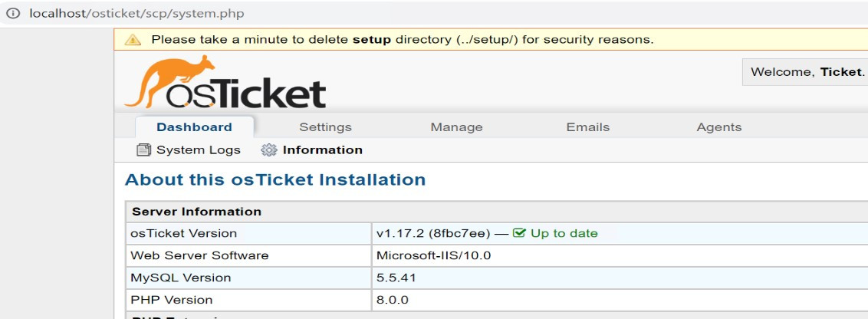The height and width of the screenshot is (319, 868).
Task: Click the MySQL version 5.5.41 cell
Action: tap(396, 278)
